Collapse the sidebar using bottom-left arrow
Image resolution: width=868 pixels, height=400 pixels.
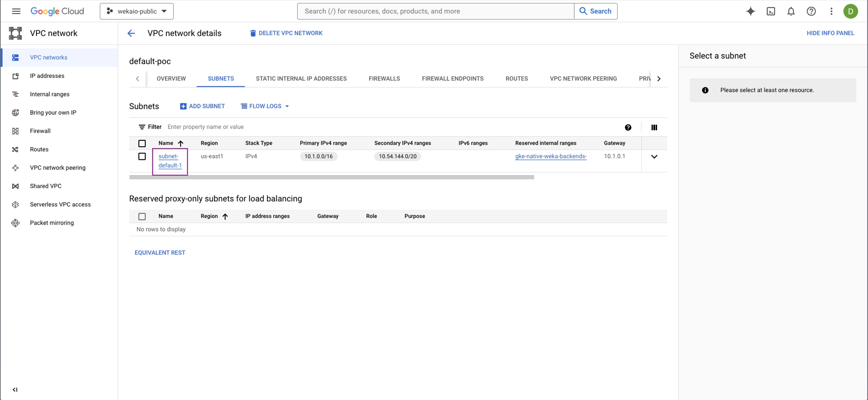15,390
